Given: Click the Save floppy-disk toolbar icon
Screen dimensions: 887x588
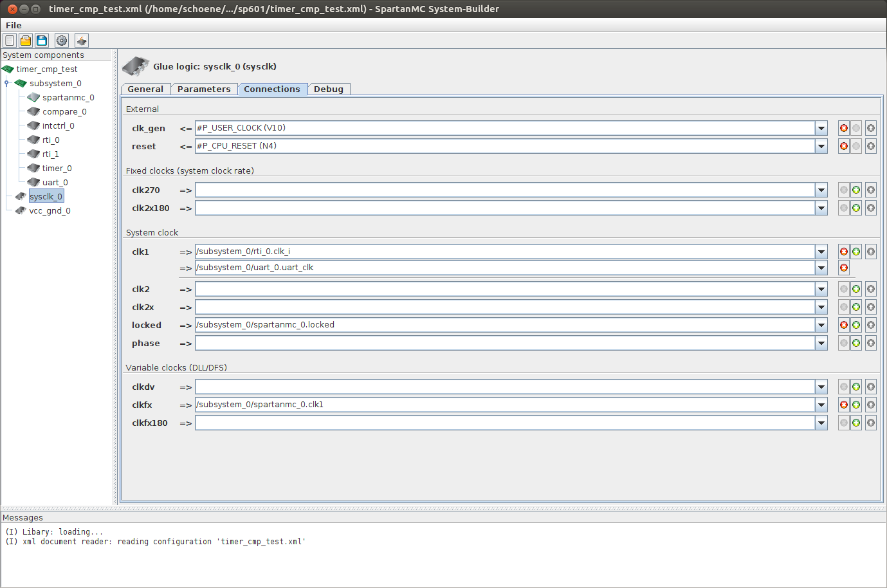Looking at the screenshot, I should (x=42, y=41).
